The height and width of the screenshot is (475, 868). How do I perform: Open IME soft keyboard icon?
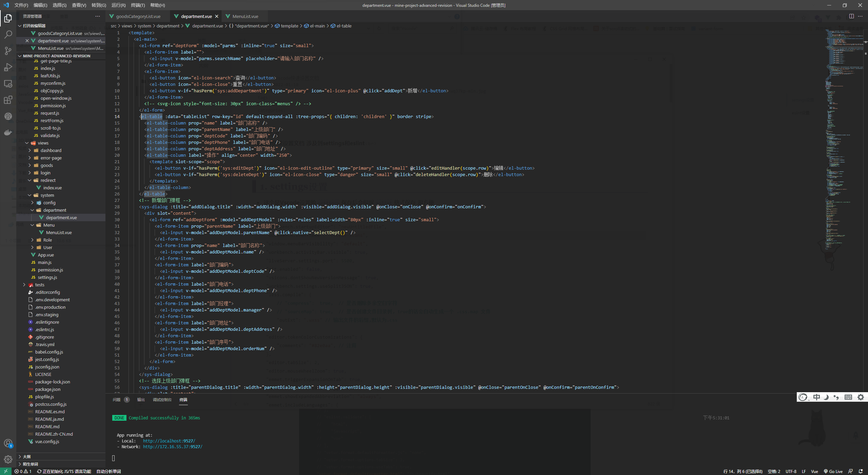coord(848,397)
